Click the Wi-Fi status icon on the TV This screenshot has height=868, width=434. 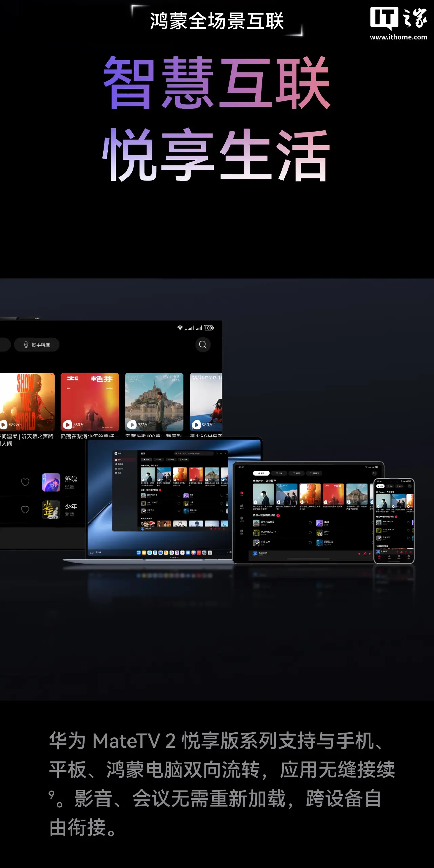(180, 328)
